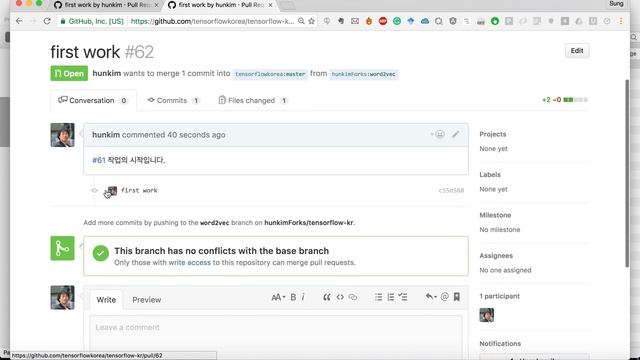Add a task list in the editor

click(x=403, y=297)
